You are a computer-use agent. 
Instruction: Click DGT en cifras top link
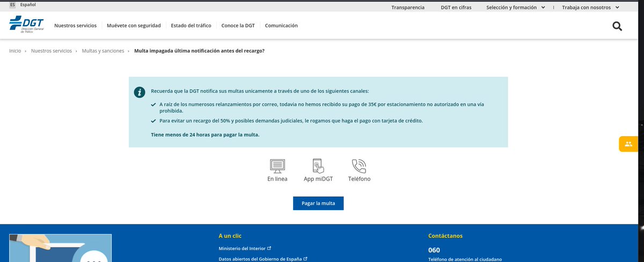click(457, 8)
